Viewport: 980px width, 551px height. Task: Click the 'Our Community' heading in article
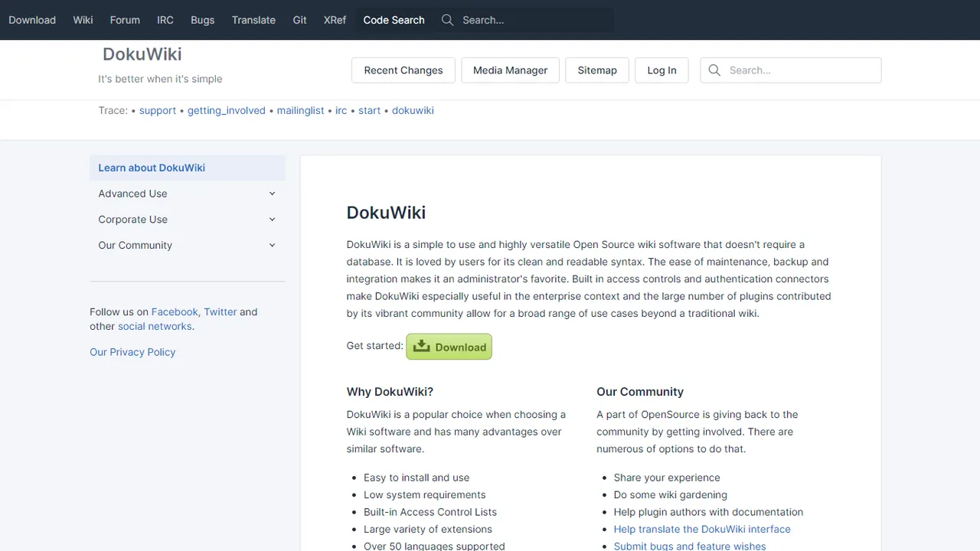point(640,392)
